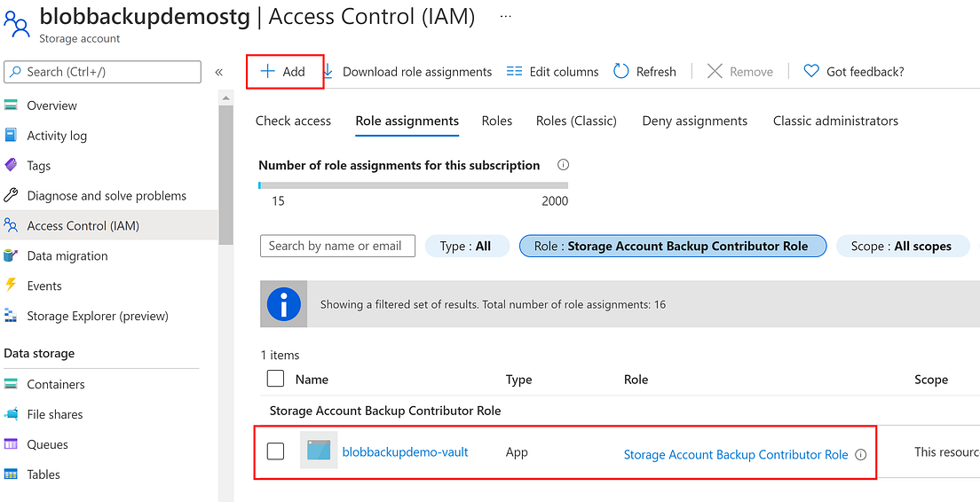The image size is (980, 502).
Task: Click the Add plus icon
Action: click(x=267, y=72)
